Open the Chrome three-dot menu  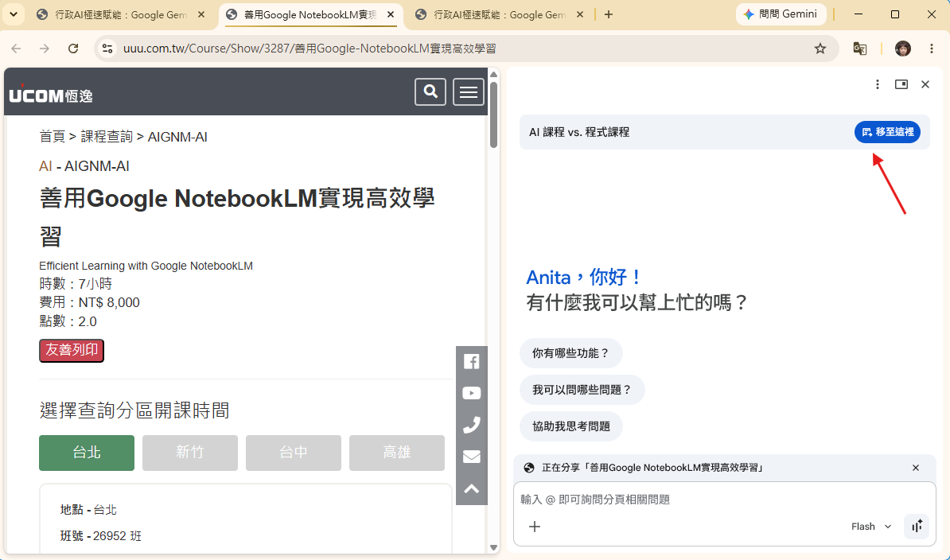click(x=932, y=49)
